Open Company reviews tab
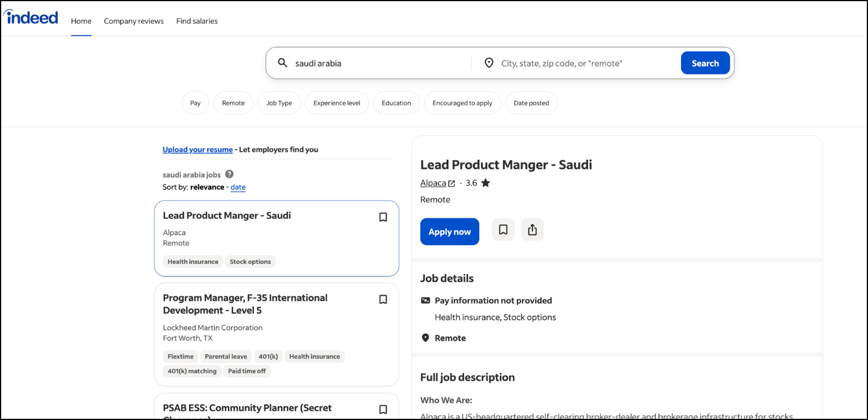This screenshot has height=420, width=868. pos(134,21)
